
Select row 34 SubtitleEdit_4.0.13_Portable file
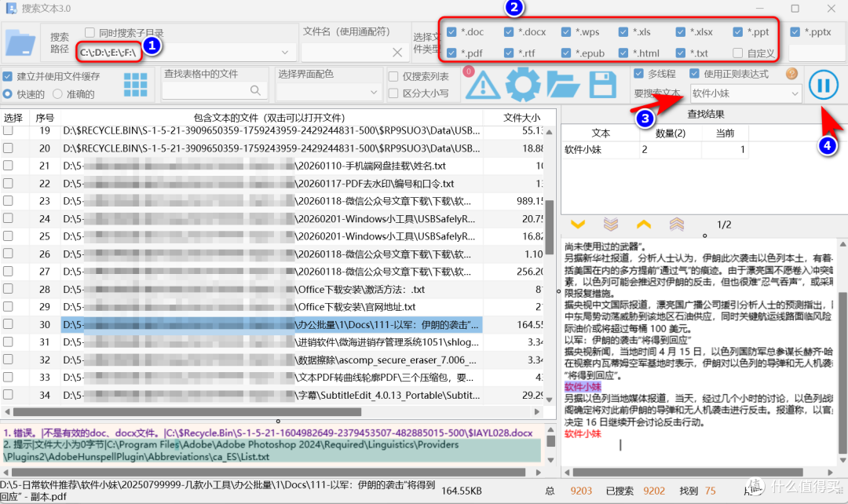click(x=272, y=396)
